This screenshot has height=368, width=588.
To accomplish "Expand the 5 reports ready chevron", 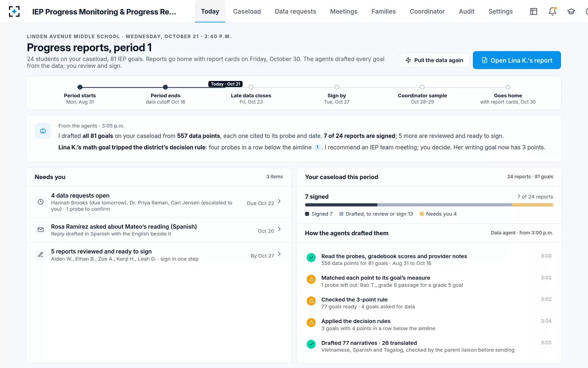I will [x=279, y=254].
